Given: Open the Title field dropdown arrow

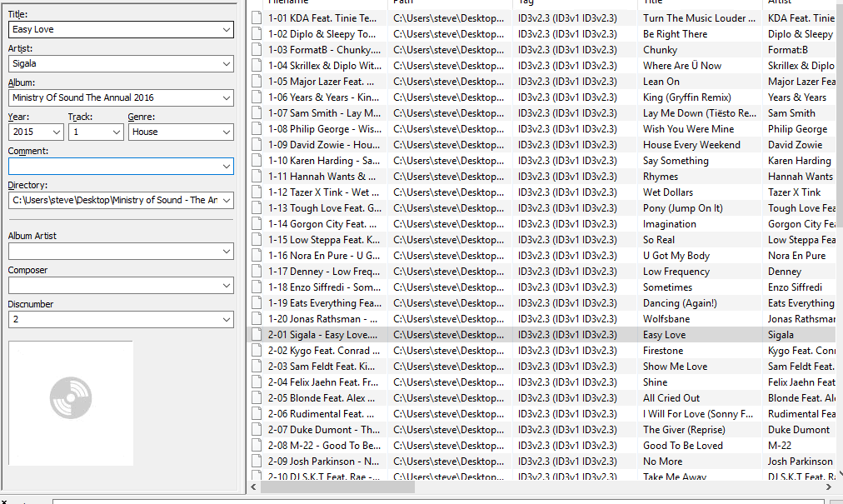Looking at the screenshot, I should pyautogui.click(x=227, y=30).
